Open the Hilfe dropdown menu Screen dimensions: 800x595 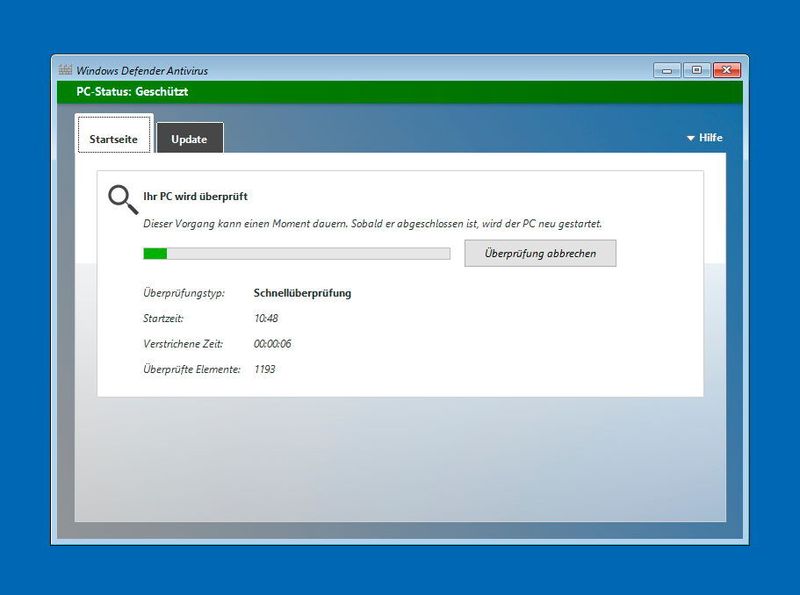[x=710, y=137]
